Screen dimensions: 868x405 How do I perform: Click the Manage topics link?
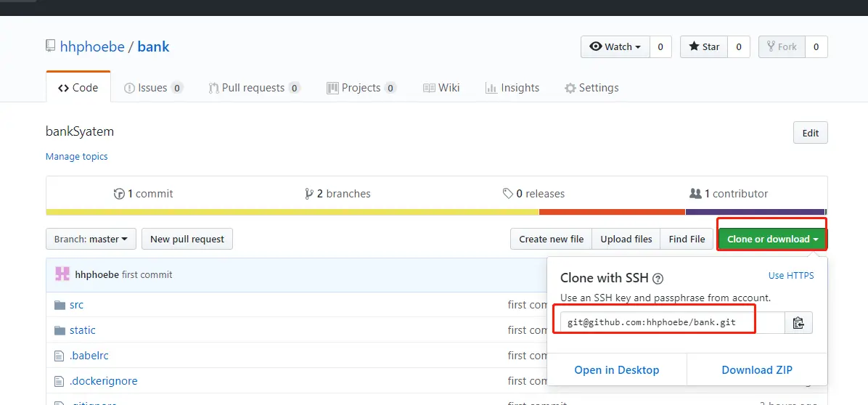pyautogui.click(x=76, y=157)
